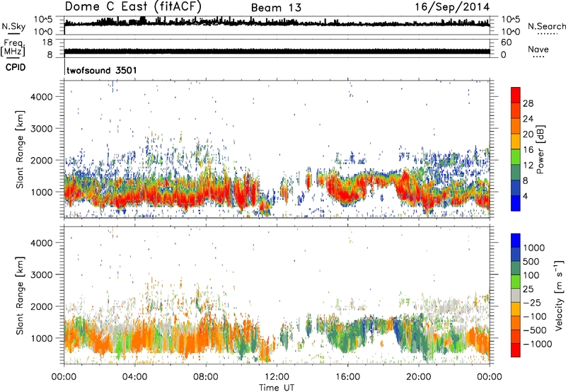Click the '20:00' time axis tick label

pos(418,377)
